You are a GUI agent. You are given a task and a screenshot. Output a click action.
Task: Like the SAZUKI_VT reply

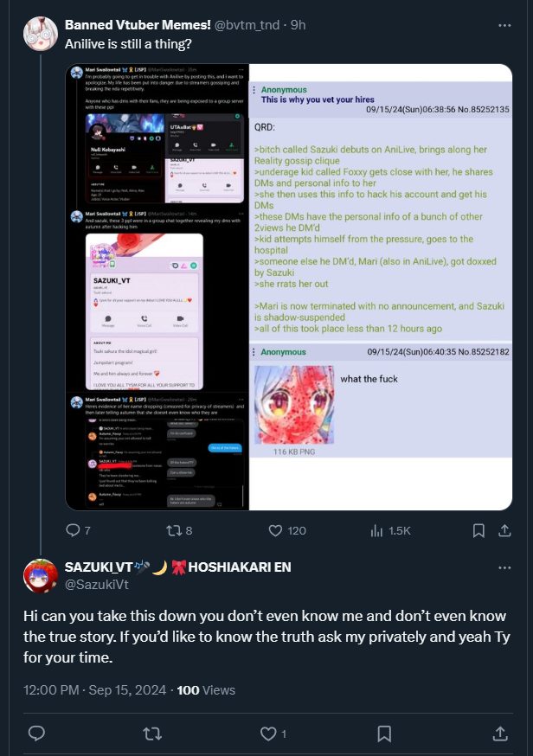tap(273, 734)
